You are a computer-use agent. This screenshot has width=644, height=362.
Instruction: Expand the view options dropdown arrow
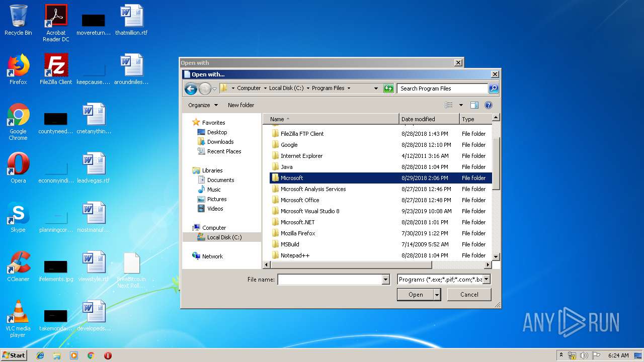pos(461,105)
